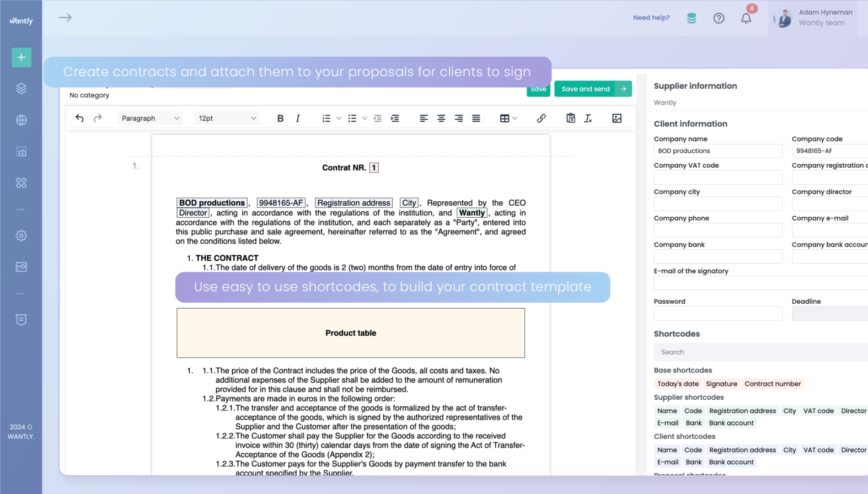Expand the 12pt font size dropdown
The width and height of the screenshot is (868, 494).
(x=227, y=119)
